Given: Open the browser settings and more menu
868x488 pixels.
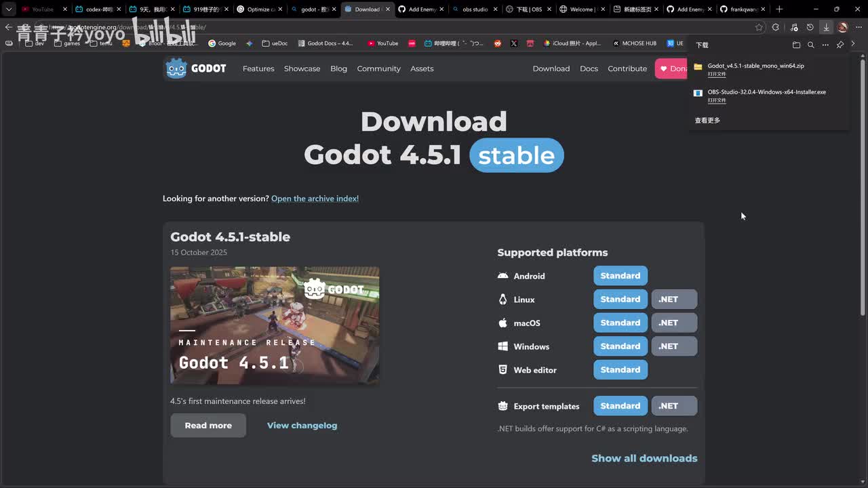Looking at the screenshot, I should (857, 27).
